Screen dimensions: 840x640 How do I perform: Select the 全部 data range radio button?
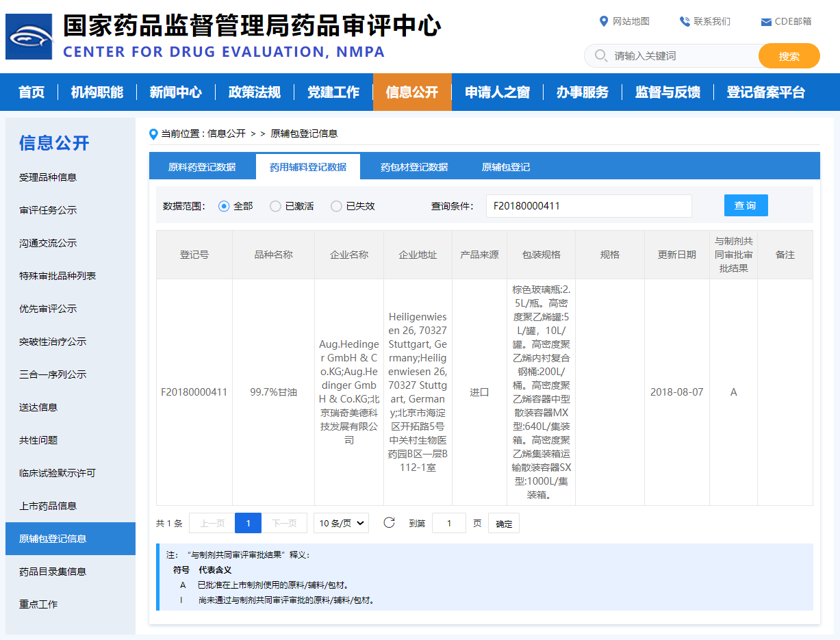click(224, 206)
